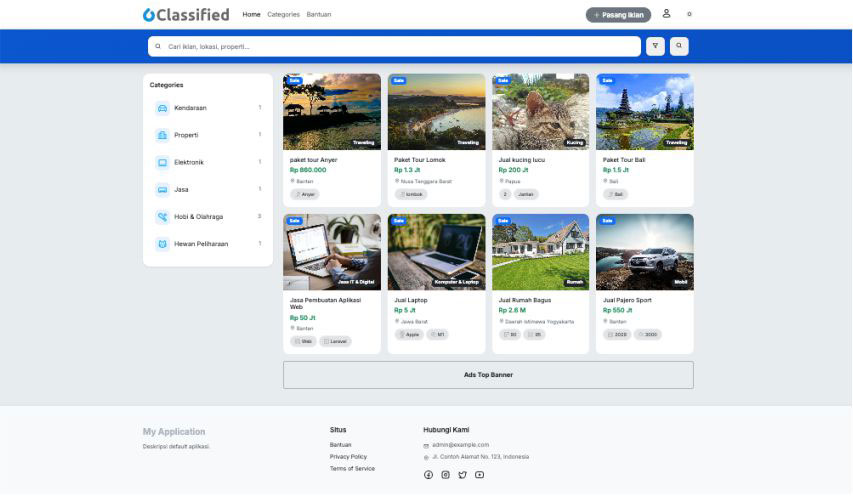Click the Hobi & Olahraga icon
This screenshot has width=853, height=497.
point(162,217)
